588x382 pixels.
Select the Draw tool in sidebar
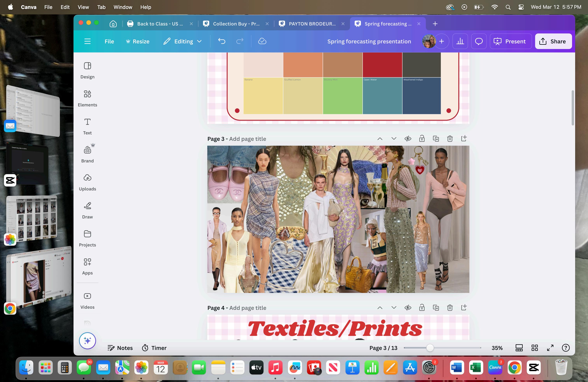[87, 210]
